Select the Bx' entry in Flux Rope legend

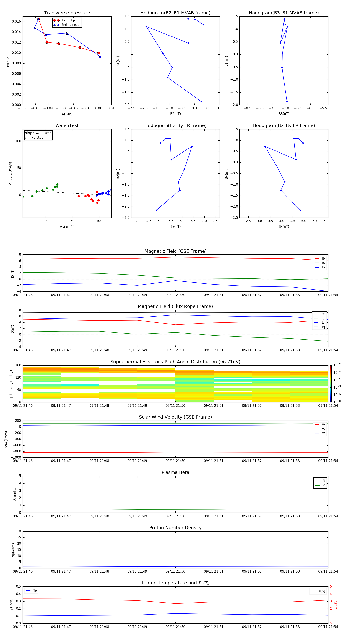(320, 314)
